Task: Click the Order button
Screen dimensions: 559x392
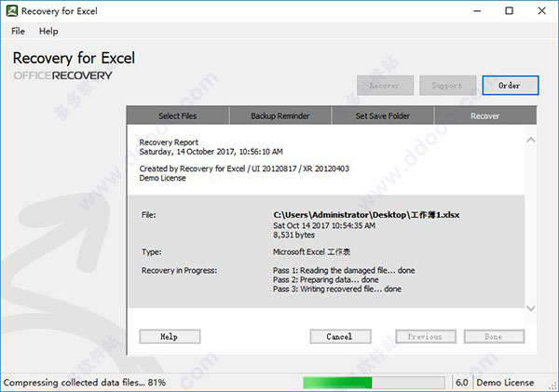Action: tap(511, 86)
